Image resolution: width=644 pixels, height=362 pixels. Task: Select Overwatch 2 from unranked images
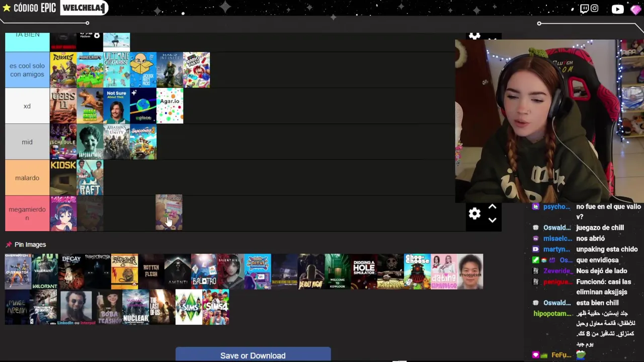(x=18, y=271)
